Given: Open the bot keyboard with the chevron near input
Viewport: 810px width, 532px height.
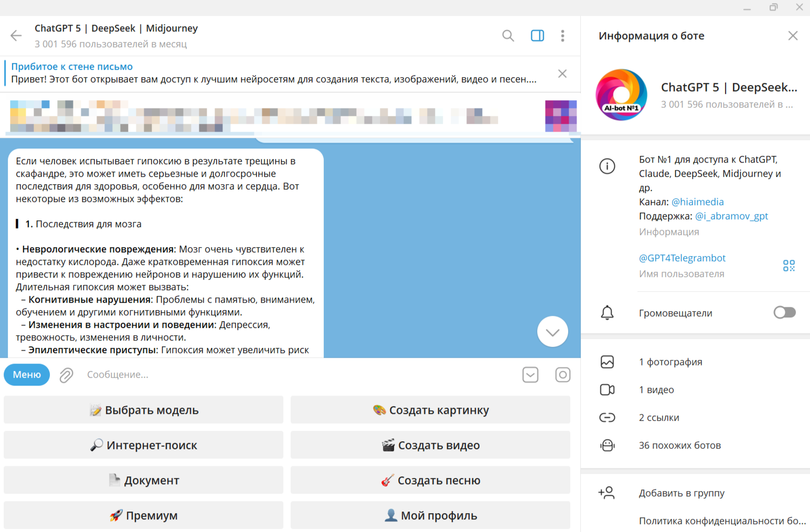Looking at the screenshot, I should 530,375.
